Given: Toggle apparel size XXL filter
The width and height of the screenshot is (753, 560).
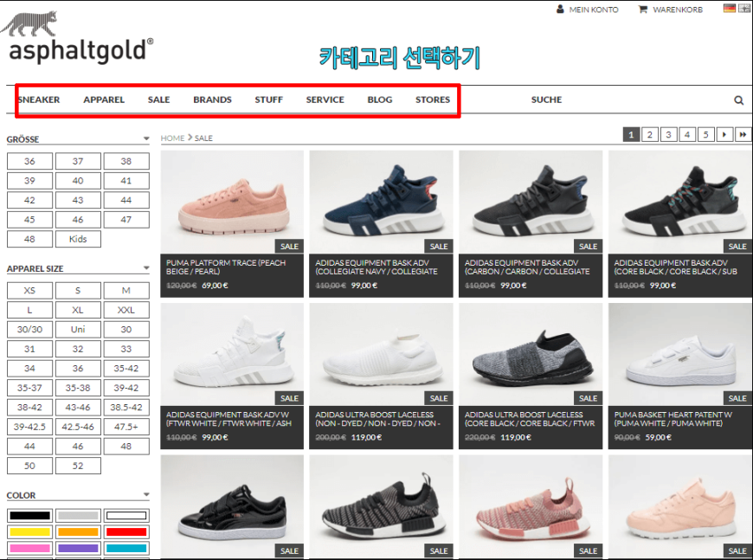Looking at the screenshot, I should (x=126, y=310).
